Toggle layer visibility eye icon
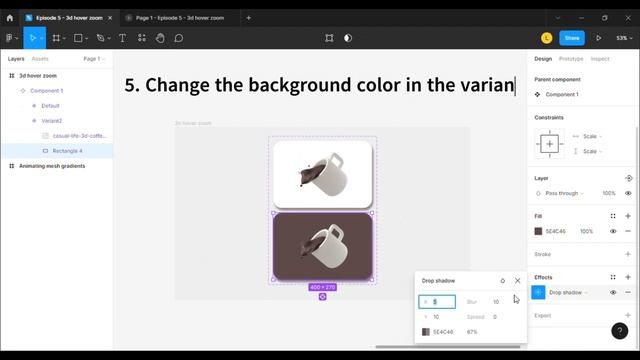Image resolution: width=640 pixels, height=360 pixels. point(628,193)
